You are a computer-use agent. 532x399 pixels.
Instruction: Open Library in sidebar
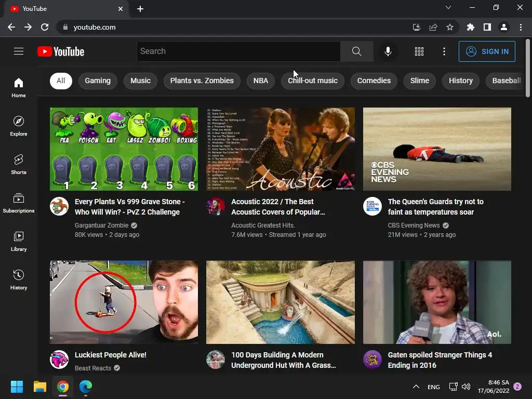pyautogui.click(x=19, y=241)
